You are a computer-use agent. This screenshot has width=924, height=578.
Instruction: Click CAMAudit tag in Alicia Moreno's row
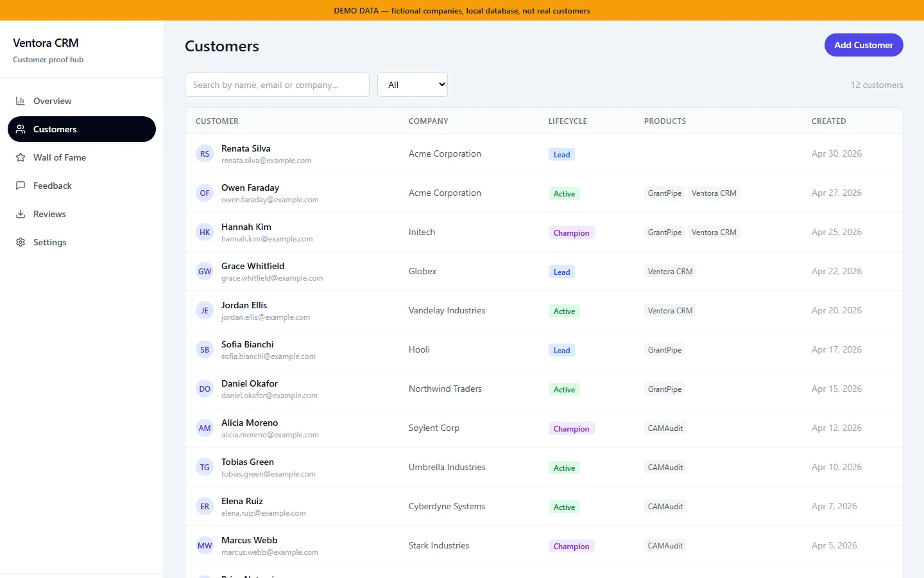(665, 428)
